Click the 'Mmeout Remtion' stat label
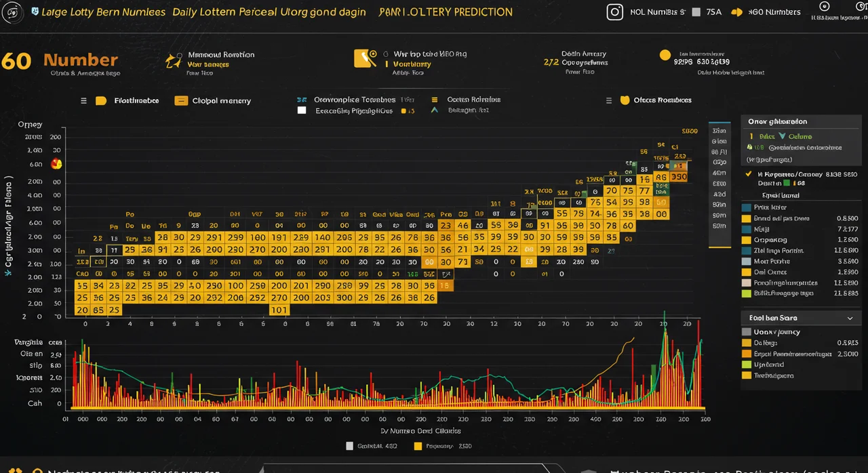The width and height of the screenshot is (868, 473). 221,55
